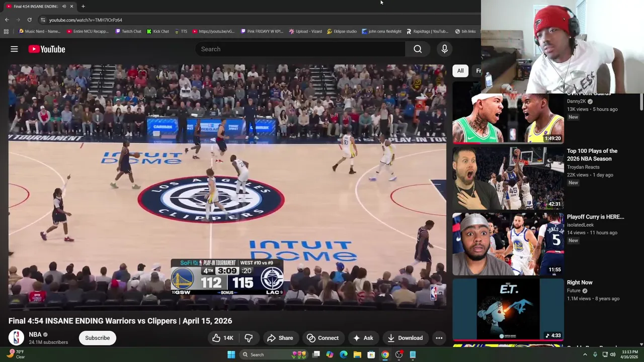644x362 pixels.
Task: Like the video with the thumbs-up 14K button
Action: coord(222,338)
